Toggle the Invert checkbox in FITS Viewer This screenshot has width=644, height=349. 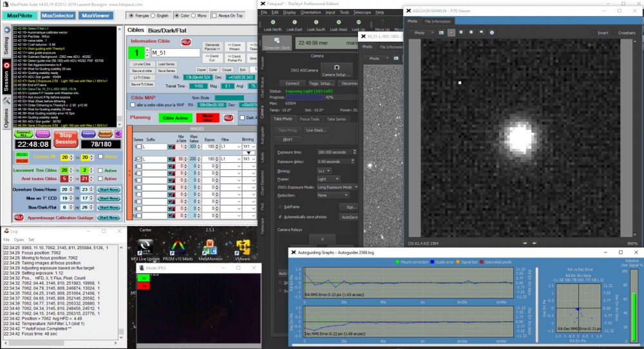[x=594, y=33]
